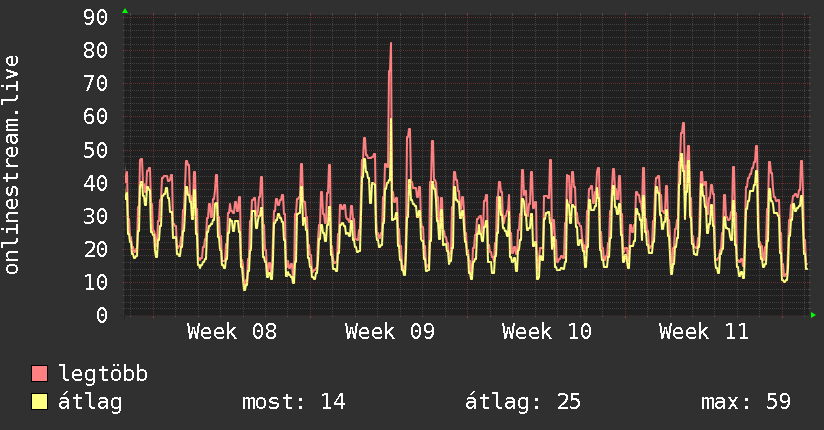
Task: Click the 'Week 08' x-axis label
Action: click(232, 332)
